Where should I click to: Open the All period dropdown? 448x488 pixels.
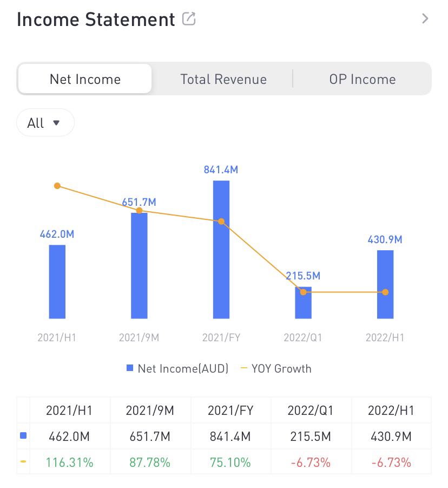(x=45, y=123)
